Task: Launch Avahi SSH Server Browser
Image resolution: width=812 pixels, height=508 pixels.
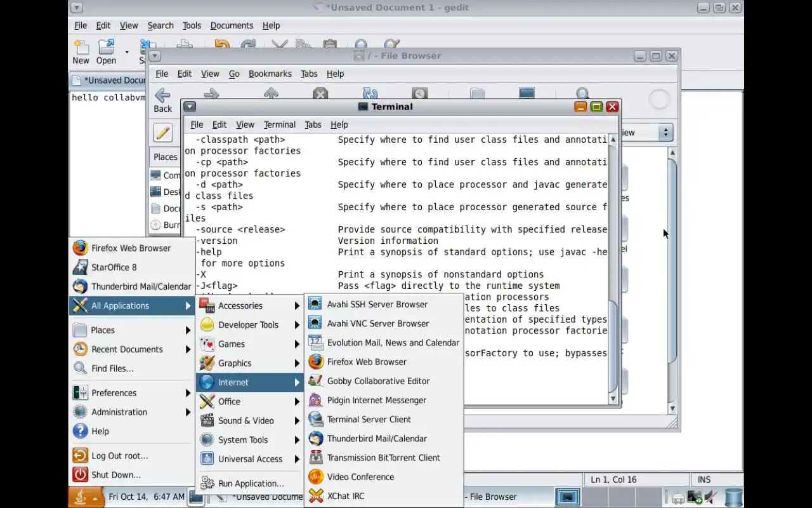Action: click(x=384, y=304)
